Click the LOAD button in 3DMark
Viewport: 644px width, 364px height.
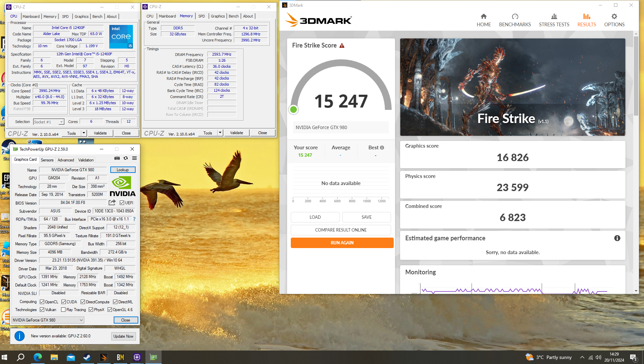tap(315, 217)
